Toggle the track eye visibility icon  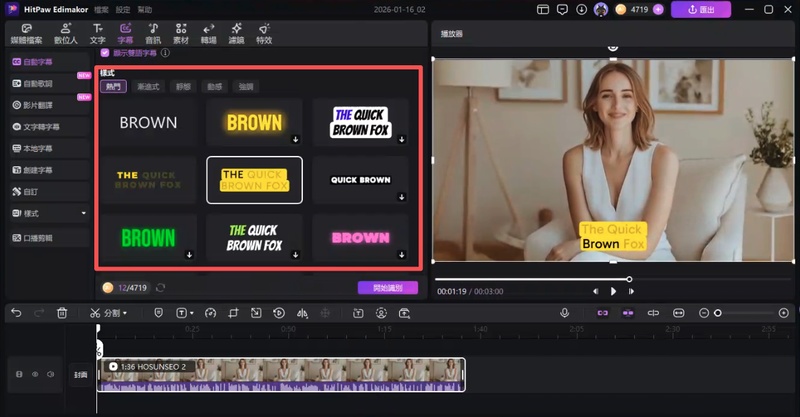(34, 374)
